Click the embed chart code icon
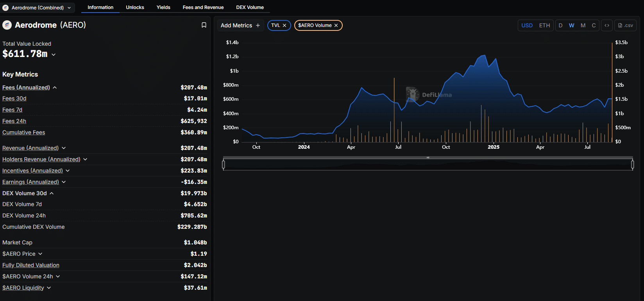Viewport: 644px width, 301px height. click(607, 25)
